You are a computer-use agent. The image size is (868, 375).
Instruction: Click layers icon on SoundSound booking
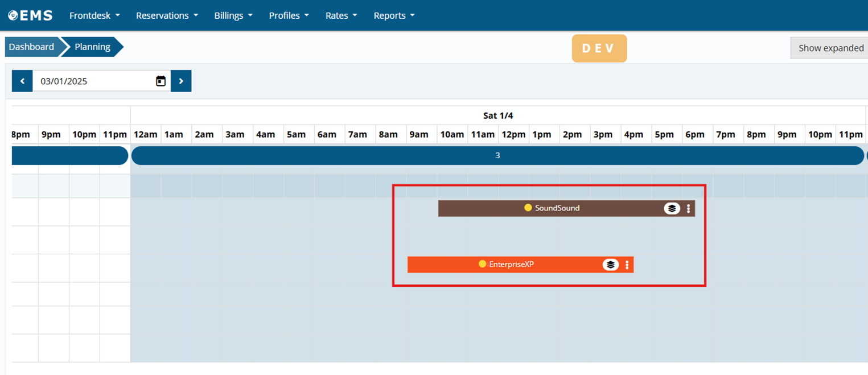click(672, 209)
